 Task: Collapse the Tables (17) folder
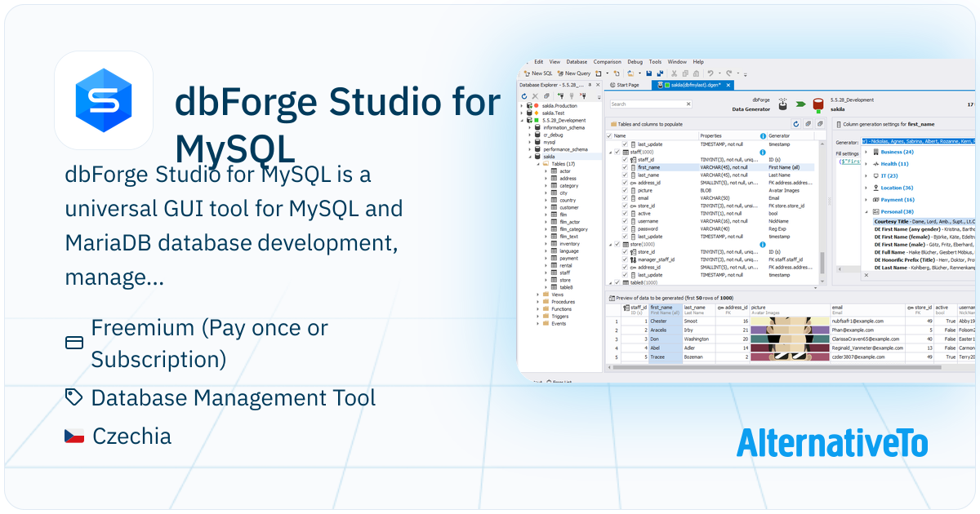pos(537,164)
